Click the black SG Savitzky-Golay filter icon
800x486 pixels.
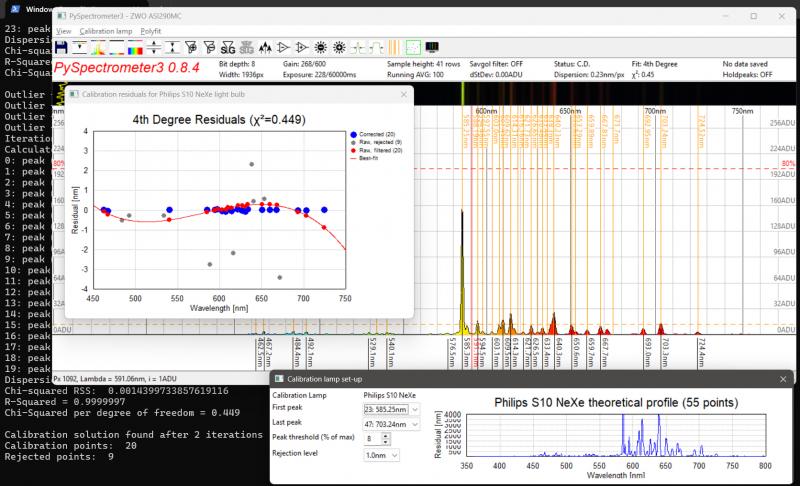point(226,46)
